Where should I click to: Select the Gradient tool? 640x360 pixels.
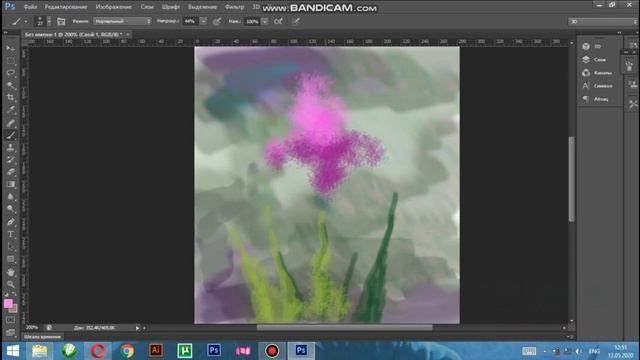click(x=11, y=184)
